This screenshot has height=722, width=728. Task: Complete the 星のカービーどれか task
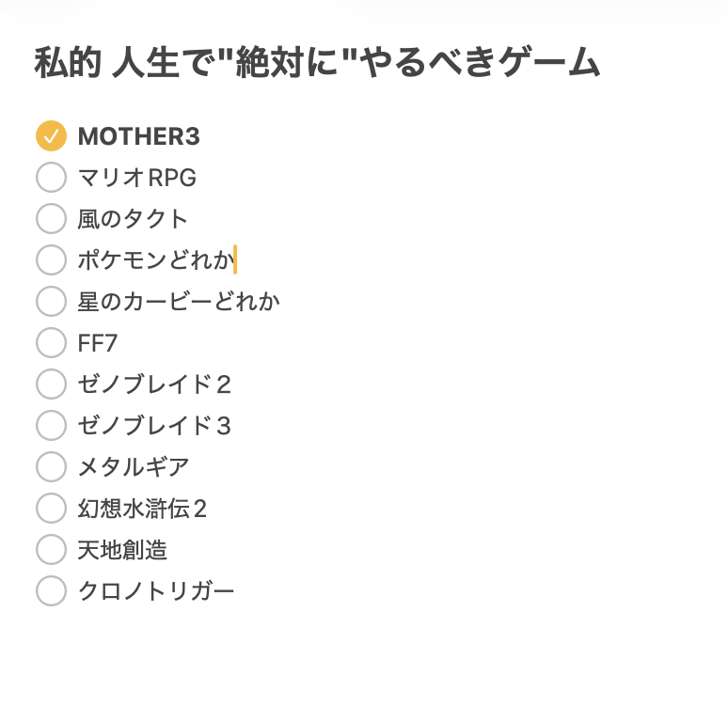pos(51,302)
